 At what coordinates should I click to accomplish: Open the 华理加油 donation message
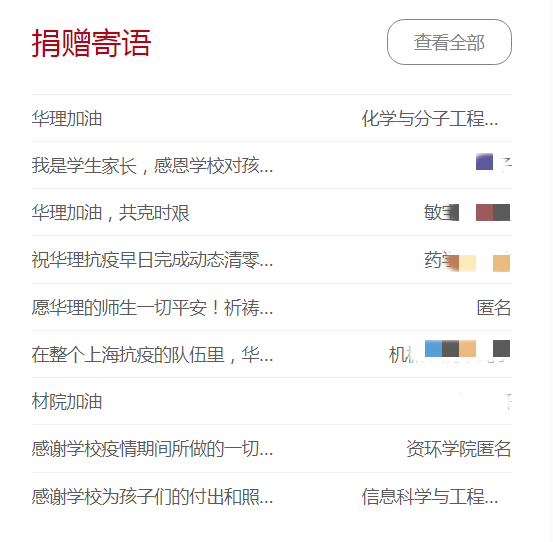point(67,118)
